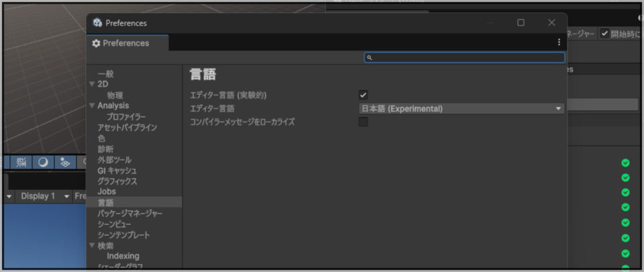Open the 日本語 (Experimental) language dropdown

pyautogui.click(x=462, y=109)
